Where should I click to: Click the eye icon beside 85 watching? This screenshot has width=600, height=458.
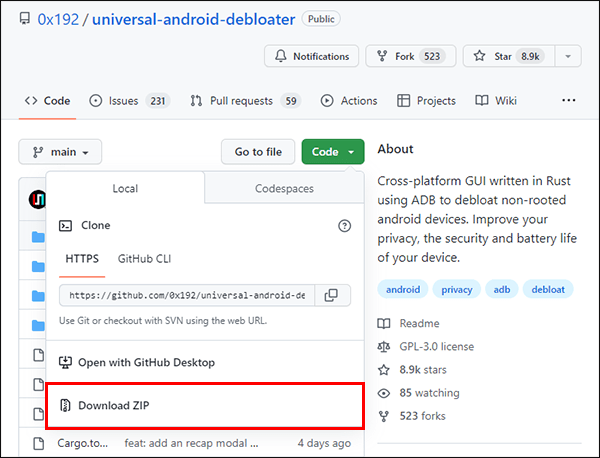[384, 393]
